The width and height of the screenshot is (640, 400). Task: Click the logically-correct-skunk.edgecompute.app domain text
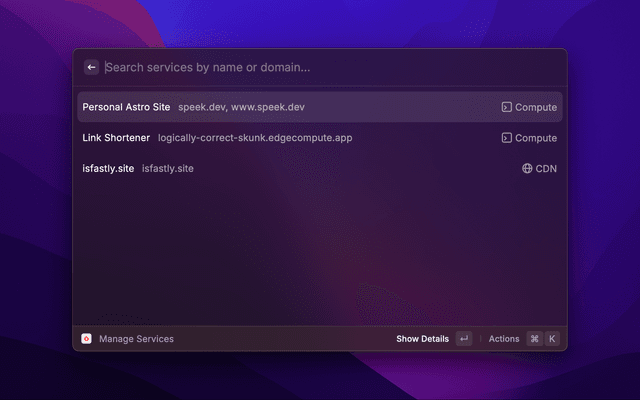coord(255,138)
